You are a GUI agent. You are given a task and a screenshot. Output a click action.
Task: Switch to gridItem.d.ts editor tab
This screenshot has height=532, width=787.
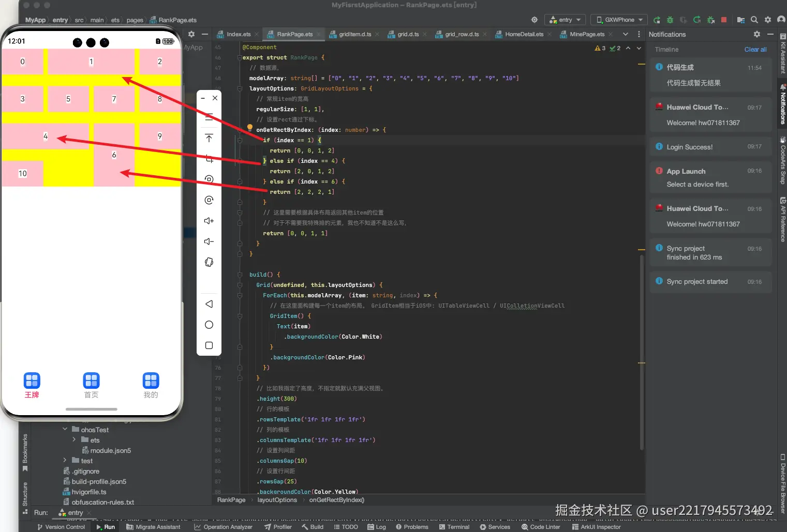point(354,34)
